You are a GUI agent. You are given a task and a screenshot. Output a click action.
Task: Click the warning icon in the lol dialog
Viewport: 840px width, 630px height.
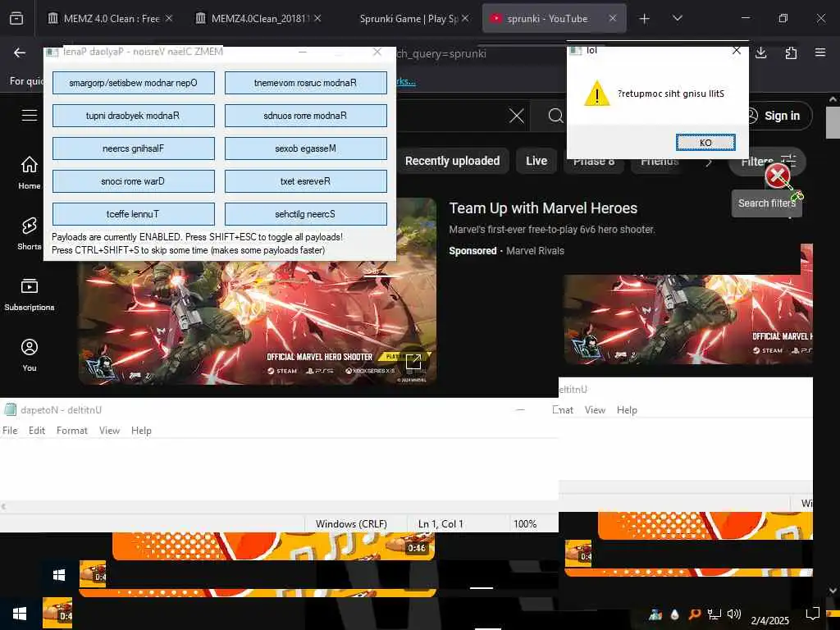pyautogui.click(x=596, y=94)
